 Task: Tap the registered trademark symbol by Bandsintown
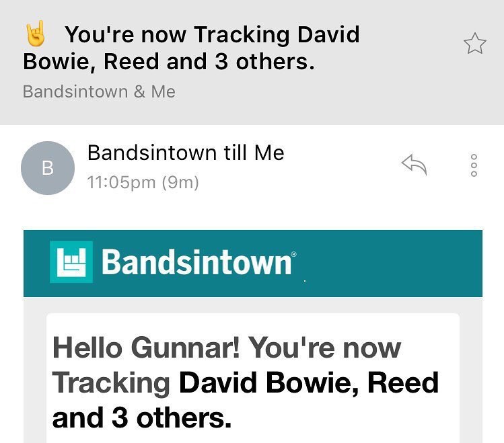coord(293,254)
